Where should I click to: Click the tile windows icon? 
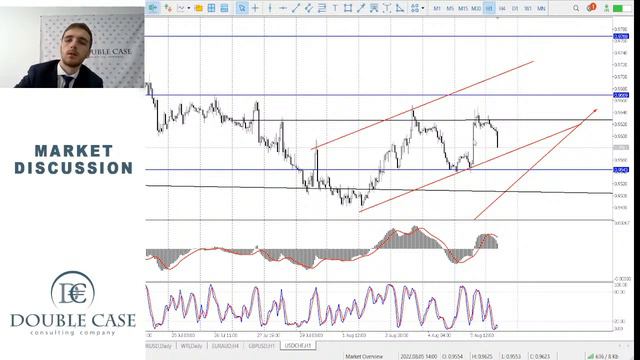pos(224,8)
